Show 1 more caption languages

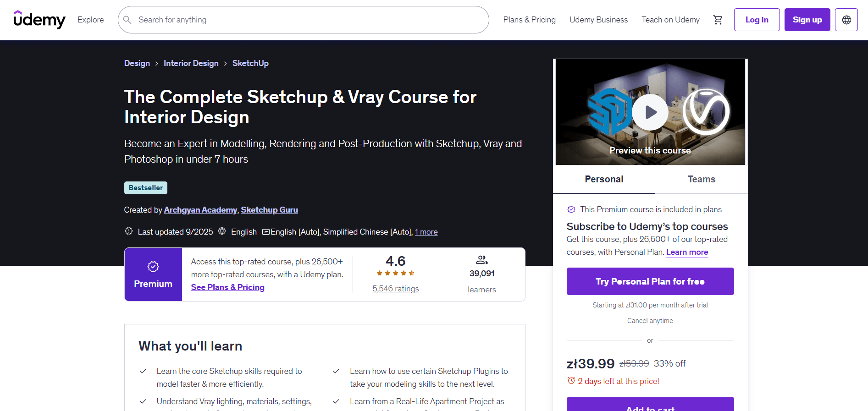click(426, 232)
